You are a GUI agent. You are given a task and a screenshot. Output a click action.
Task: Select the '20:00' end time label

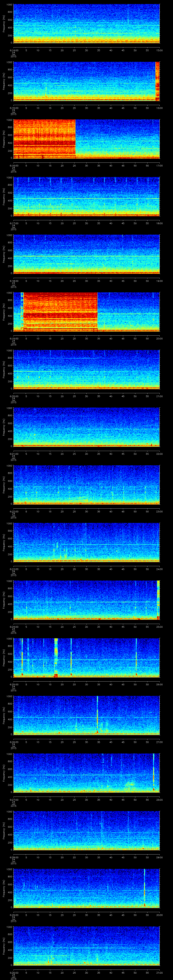coord(160,339)
